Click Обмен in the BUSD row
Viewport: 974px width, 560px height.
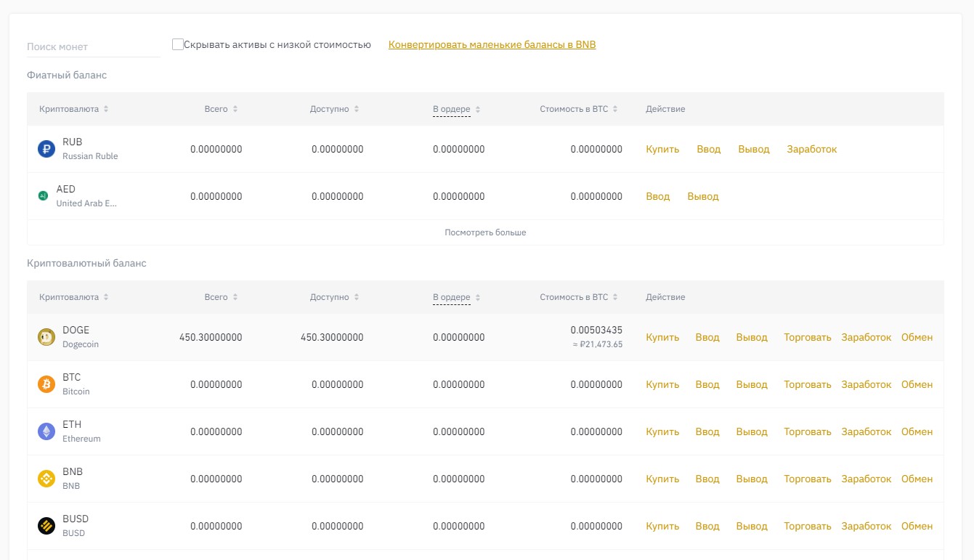917,526
